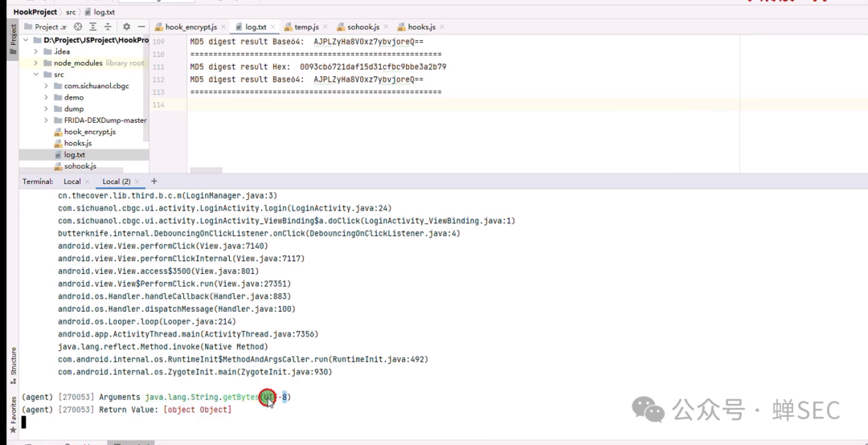The width and height of the screenshot is (868, 445).
Task: Click the LoginActivity.login stack trace line
Action: (225, 208)
